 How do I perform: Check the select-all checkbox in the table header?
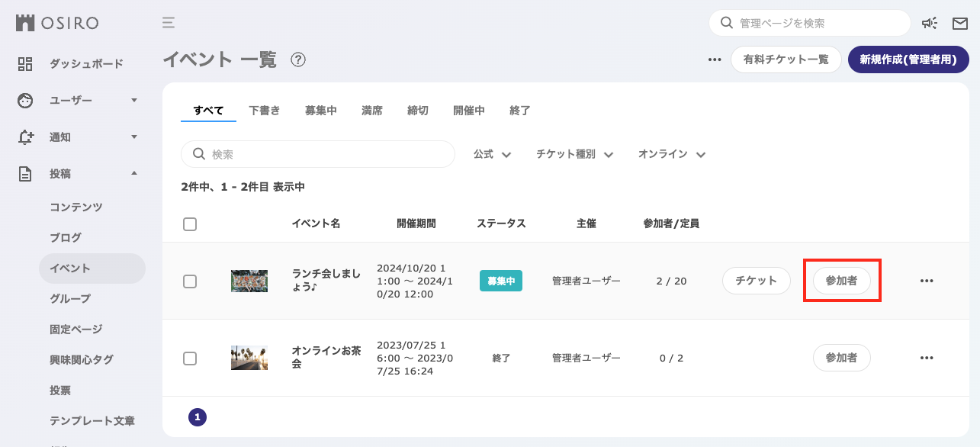click(x=190, y=223)
